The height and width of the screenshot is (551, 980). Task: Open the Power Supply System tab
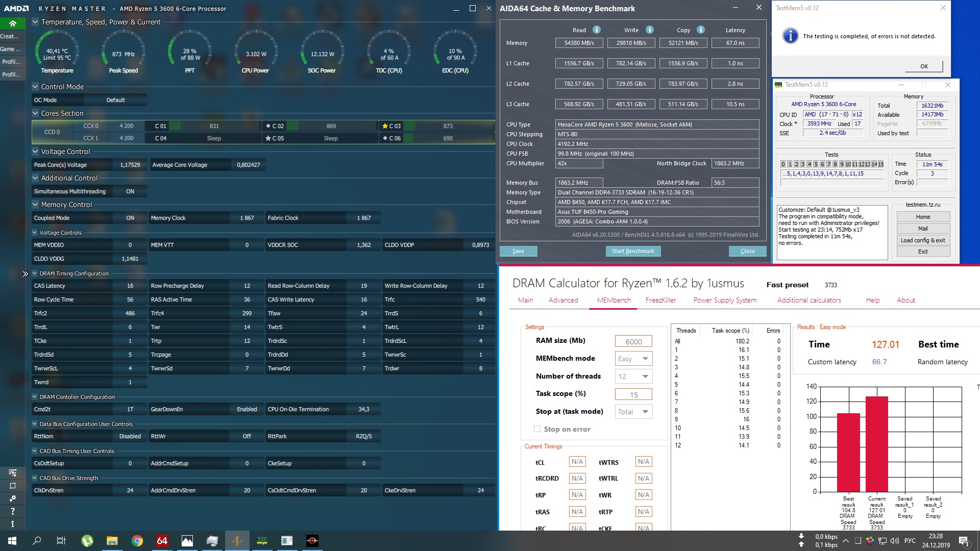[725, 300]
